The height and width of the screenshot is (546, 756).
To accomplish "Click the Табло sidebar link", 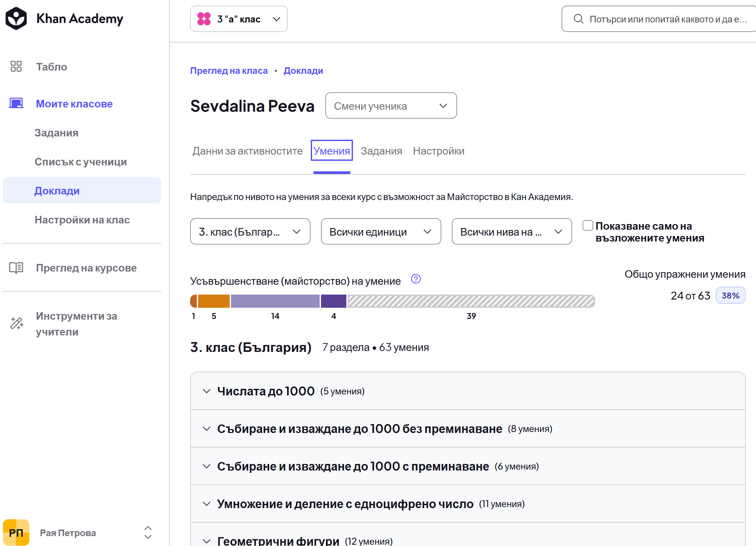I will click(x=52, y=67).
